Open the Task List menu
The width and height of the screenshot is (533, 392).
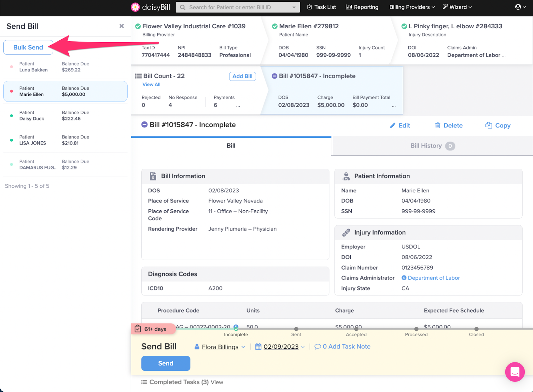pyautogui.click(x=321, y=7)
